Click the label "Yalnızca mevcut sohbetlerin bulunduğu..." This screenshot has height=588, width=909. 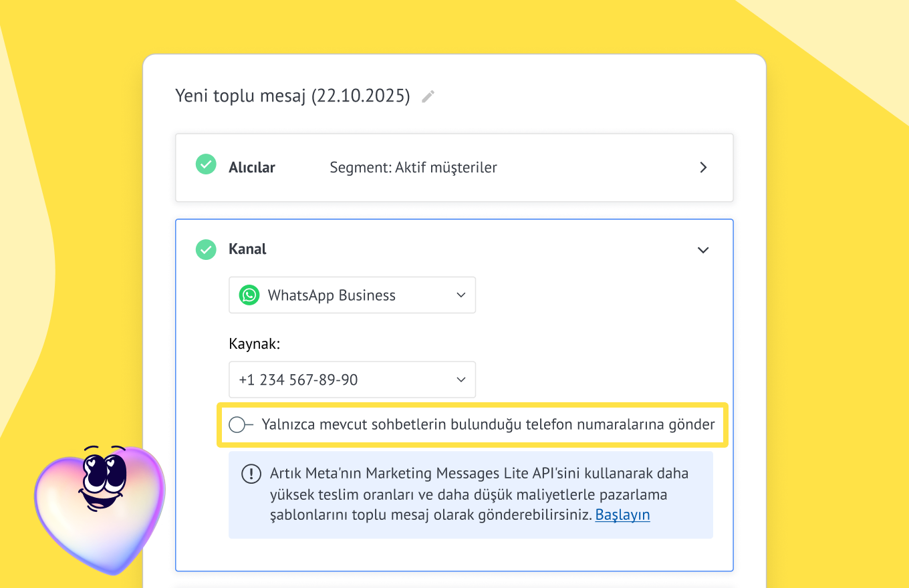[x=488, y=424]
